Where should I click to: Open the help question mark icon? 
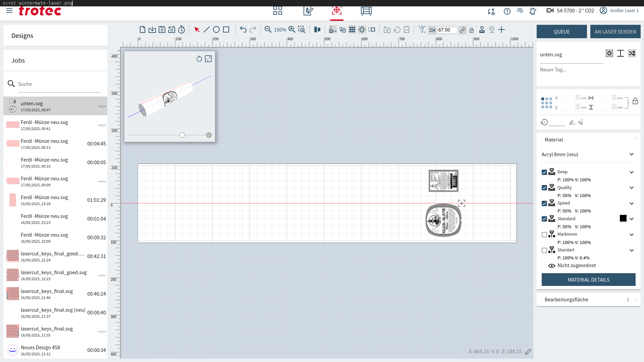(x=507, y=11)
